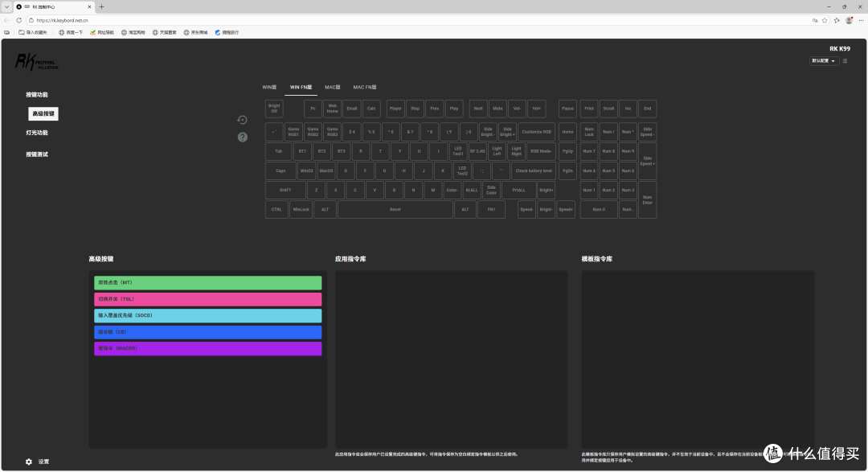
Task: Open the MAC FN层 tab
Action: point(365,87)
